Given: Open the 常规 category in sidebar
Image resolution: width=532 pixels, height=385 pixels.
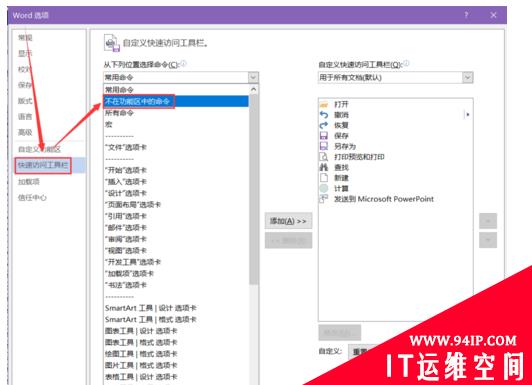Looking at the screenshot, I should (25, 38).
